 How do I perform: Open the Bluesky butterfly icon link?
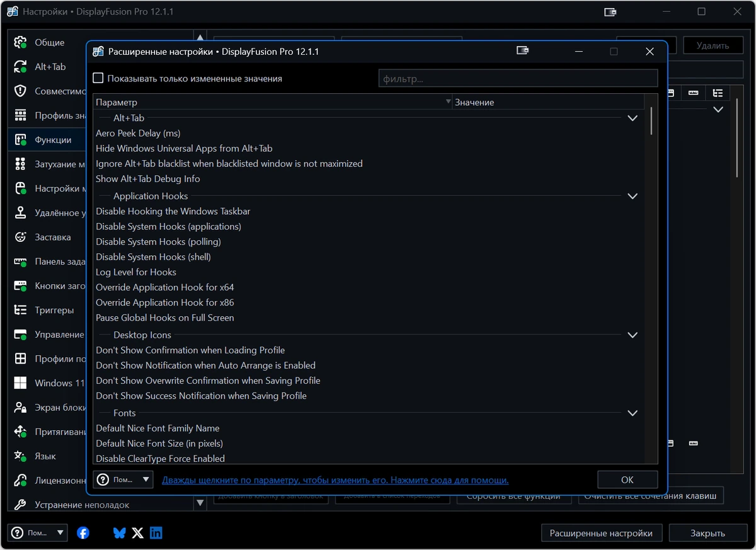119,533
